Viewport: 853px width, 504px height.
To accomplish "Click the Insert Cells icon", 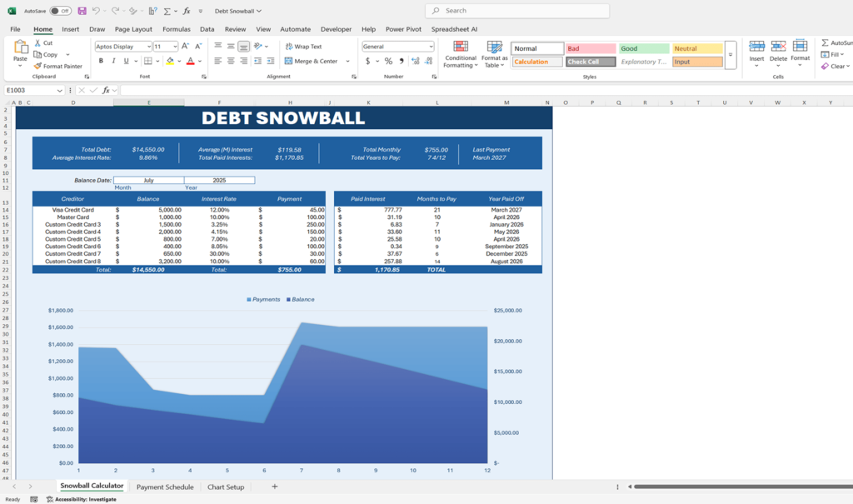I will 756,47.
